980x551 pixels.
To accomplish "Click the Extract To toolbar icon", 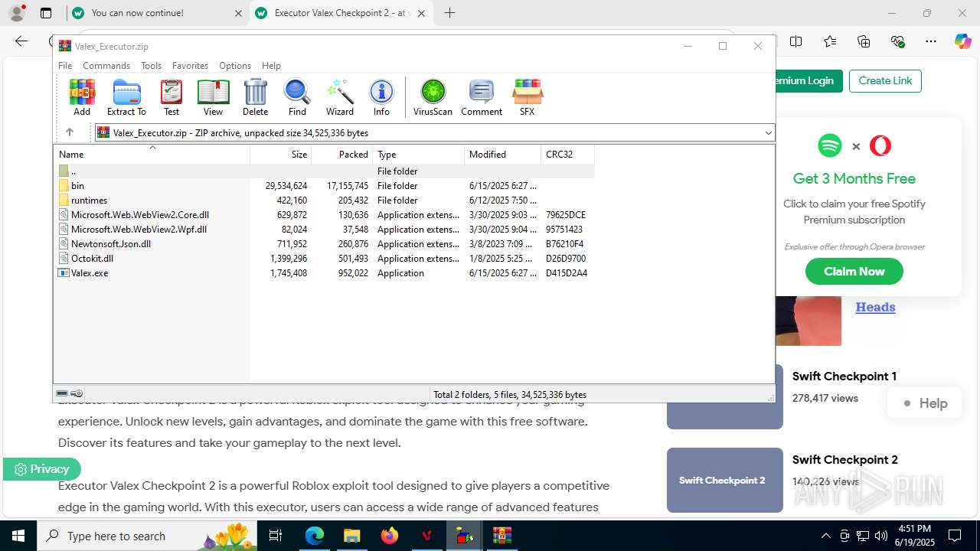I will pos(126,97).
